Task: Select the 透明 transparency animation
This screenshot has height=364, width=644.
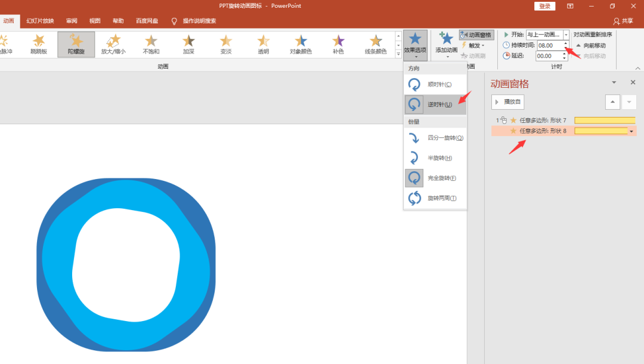Action: coord(264,44)
